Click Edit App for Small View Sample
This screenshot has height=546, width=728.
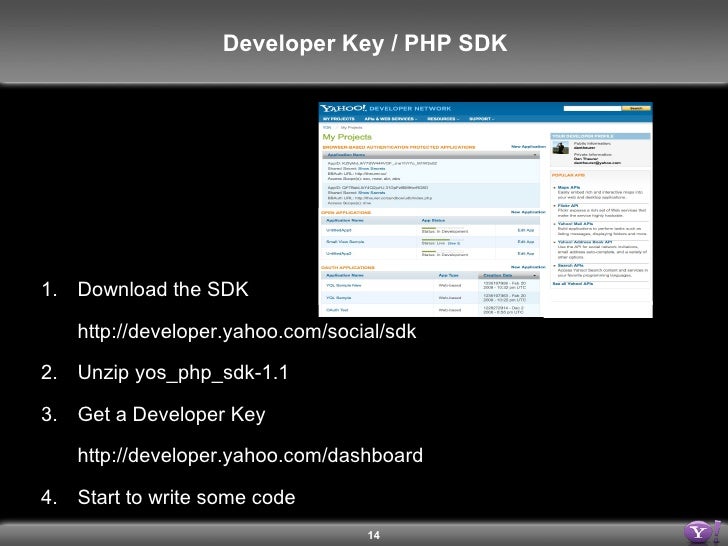click(526, 242)
